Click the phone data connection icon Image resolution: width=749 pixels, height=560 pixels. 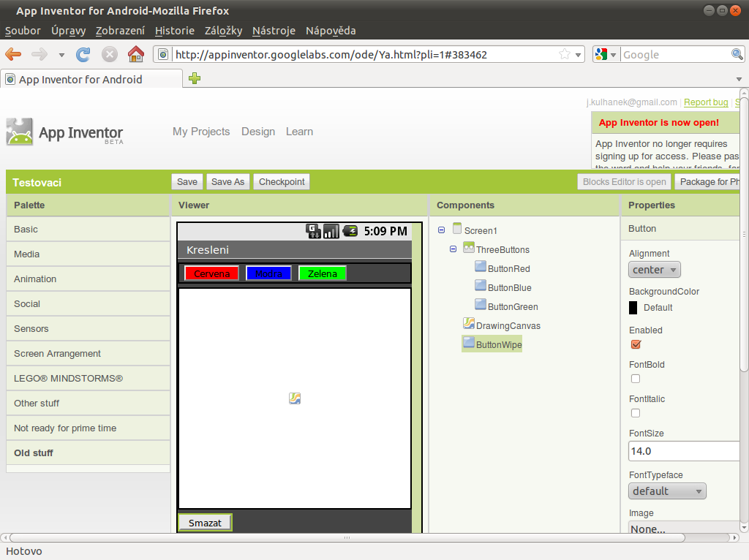(313, 231)
